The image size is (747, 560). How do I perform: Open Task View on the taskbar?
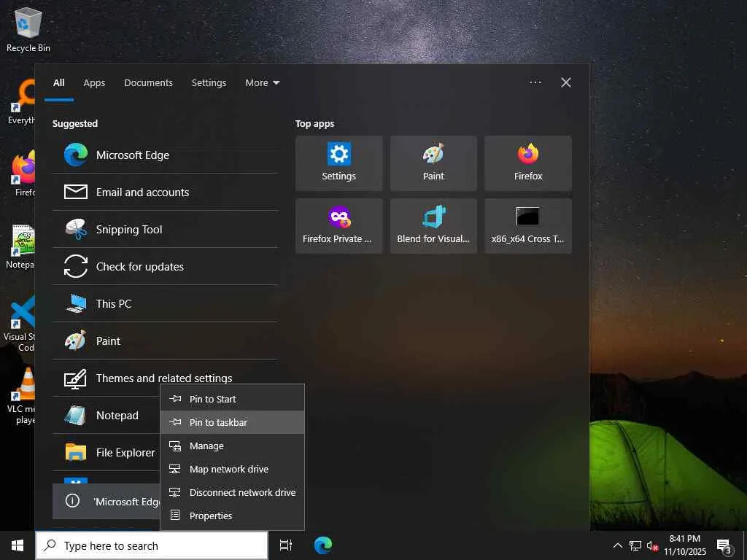(286, 545)
